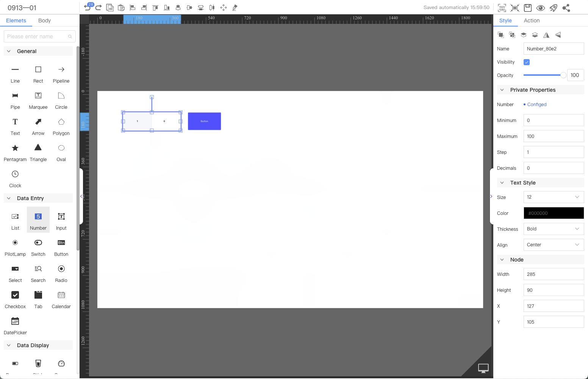
Task: Click the rocket publish icon
Action: [x=554, y=8]
